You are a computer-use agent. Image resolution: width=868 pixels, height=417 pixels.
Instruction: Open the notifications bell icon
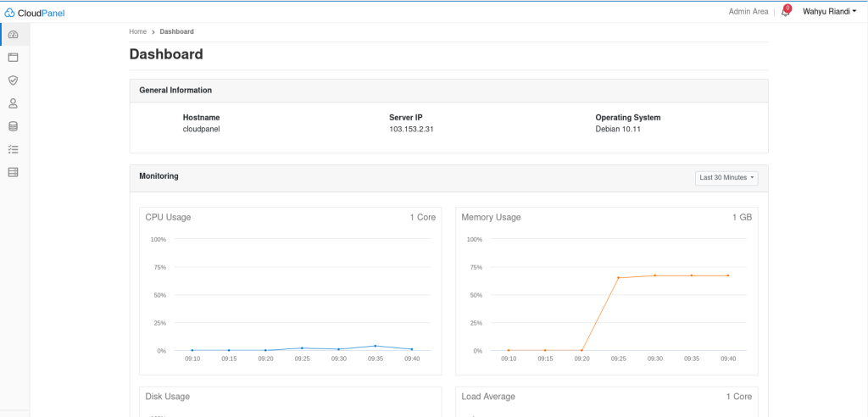(785, 12)
